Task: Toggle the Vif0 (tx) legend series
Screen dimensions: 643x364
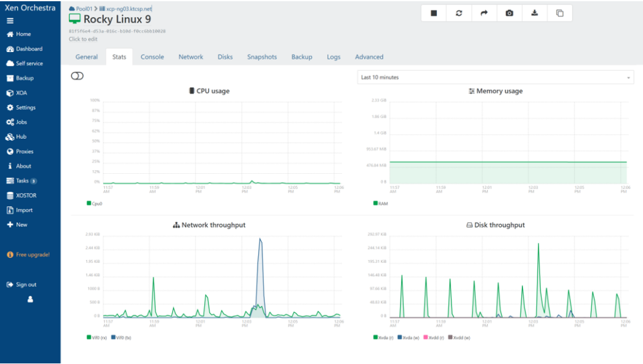Action: click(120, 337)
